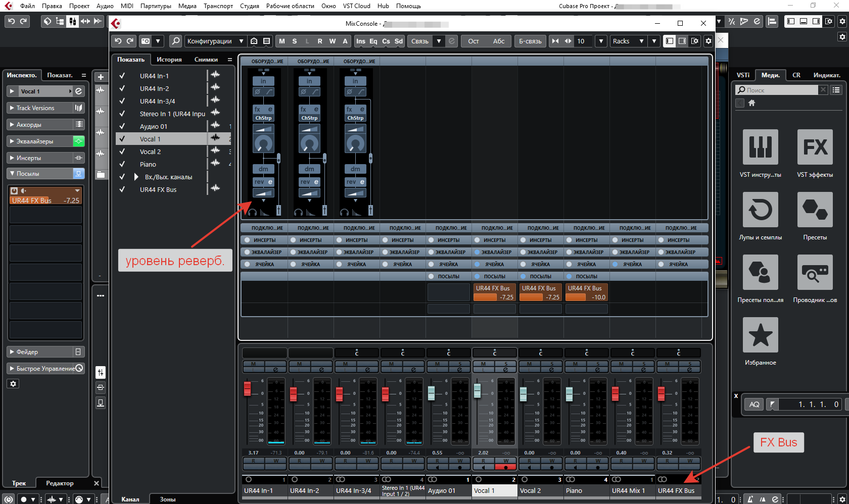Open the User Presets tile
This screenshot has width=849, height=504.
[760, 272]
